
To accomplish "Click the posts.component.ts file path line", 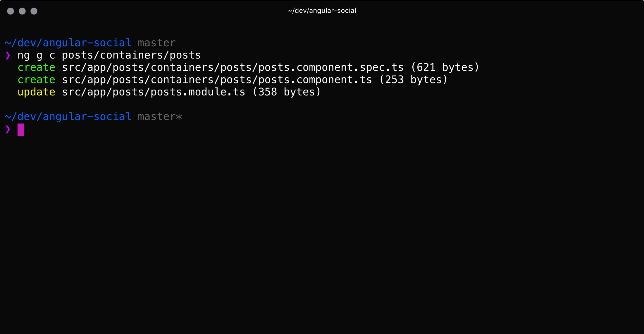I will pos(217,80).
